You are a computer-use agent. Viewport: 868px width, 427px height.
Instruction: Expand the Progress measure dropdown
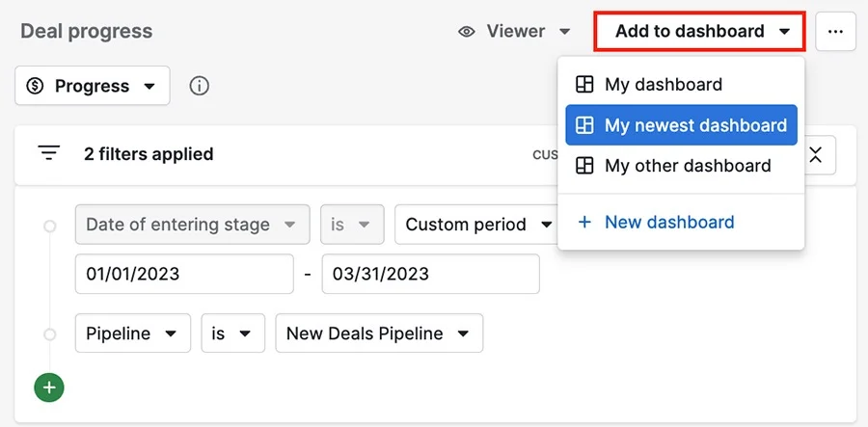click(x=93, y=86)
